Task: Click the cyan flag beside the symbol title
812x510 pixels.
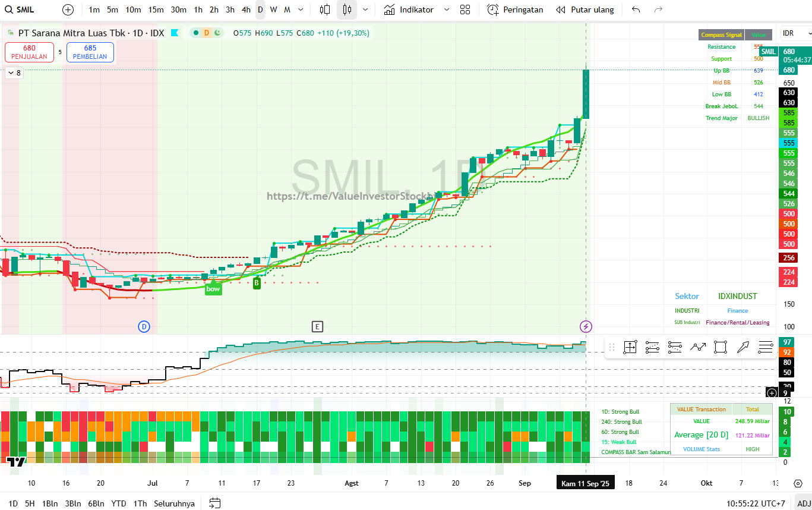Action: [175, 33]
